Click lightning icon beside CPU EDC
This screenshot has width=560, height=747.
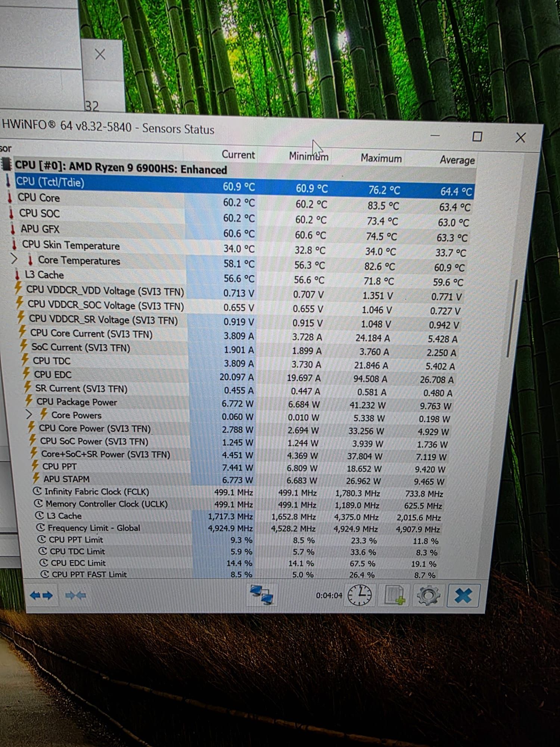point(26,373)
